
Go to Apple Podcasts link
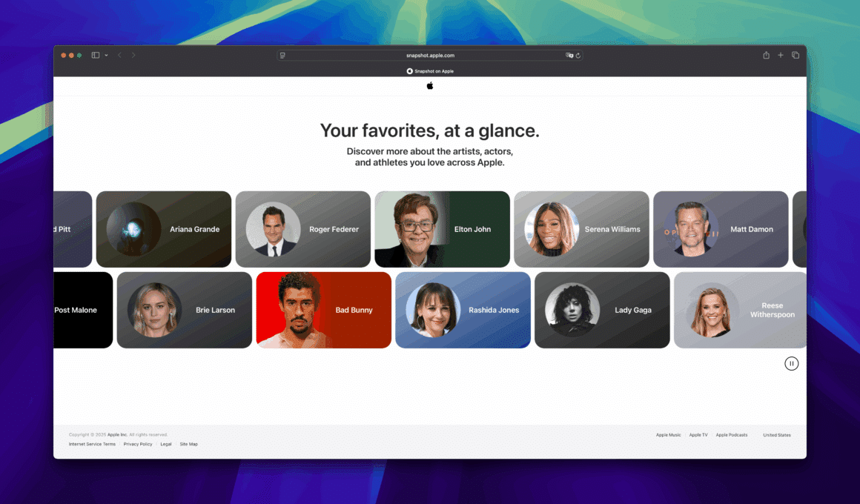[x=732, y=435]
